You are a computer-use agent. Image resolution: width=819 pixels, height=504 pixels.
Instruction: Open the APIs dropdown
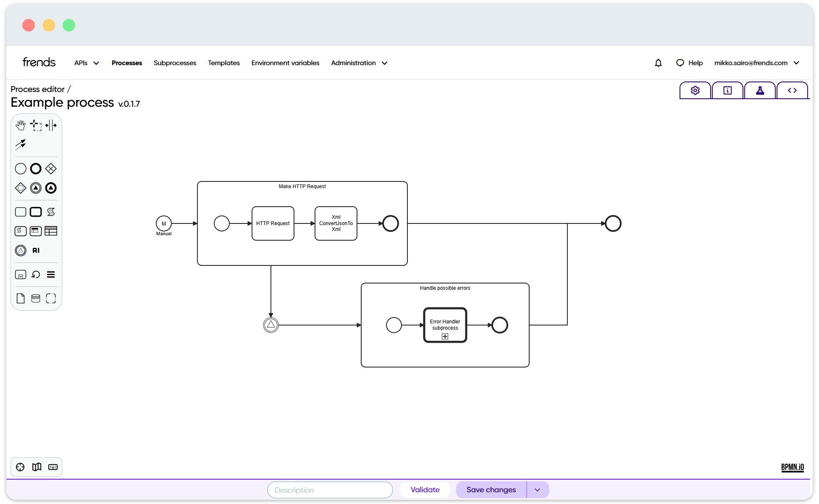coord(86,63)
